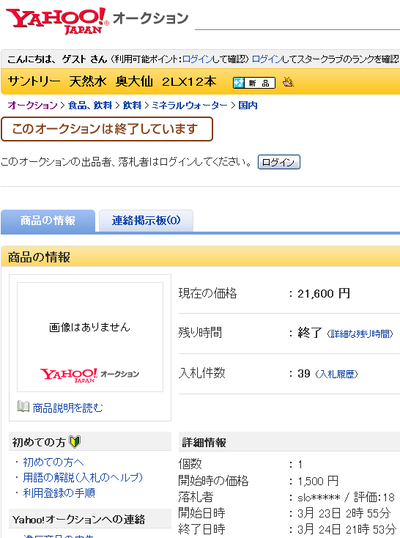Image resolution: width=400 pixels, height=538 pixels.
Task: Click the starting price 1,500 円
Action: coord(318,481)
